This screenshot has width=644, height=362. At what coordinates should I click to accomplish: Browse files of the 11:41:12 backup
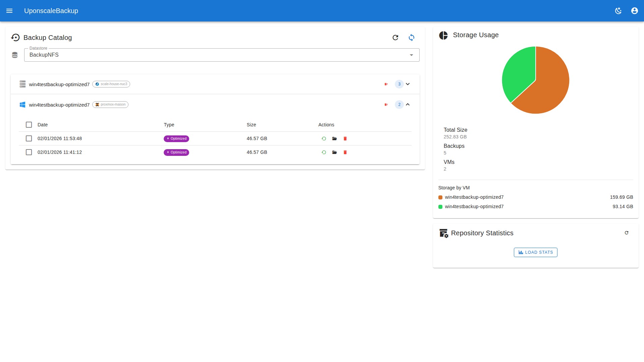(334, 152)
